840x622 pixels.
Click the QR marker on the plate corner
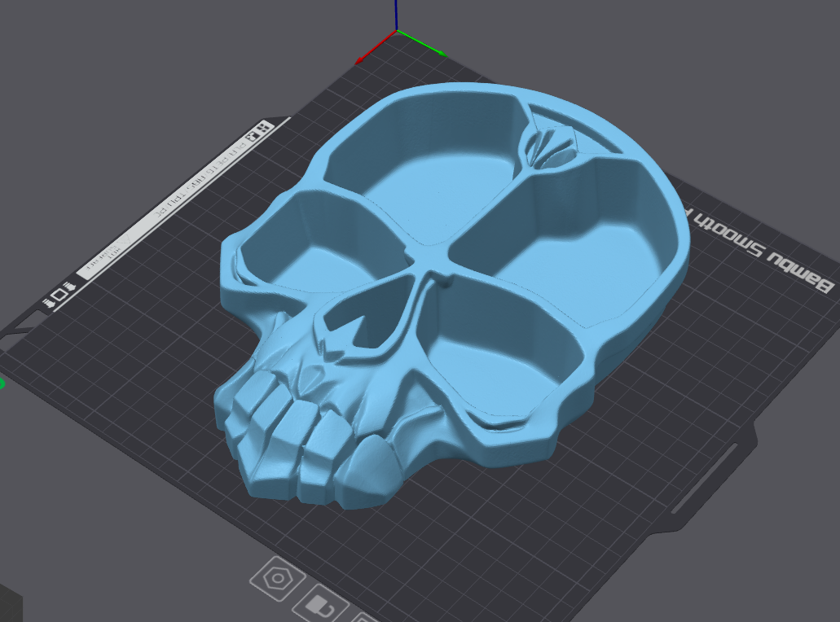pos(263,129)
